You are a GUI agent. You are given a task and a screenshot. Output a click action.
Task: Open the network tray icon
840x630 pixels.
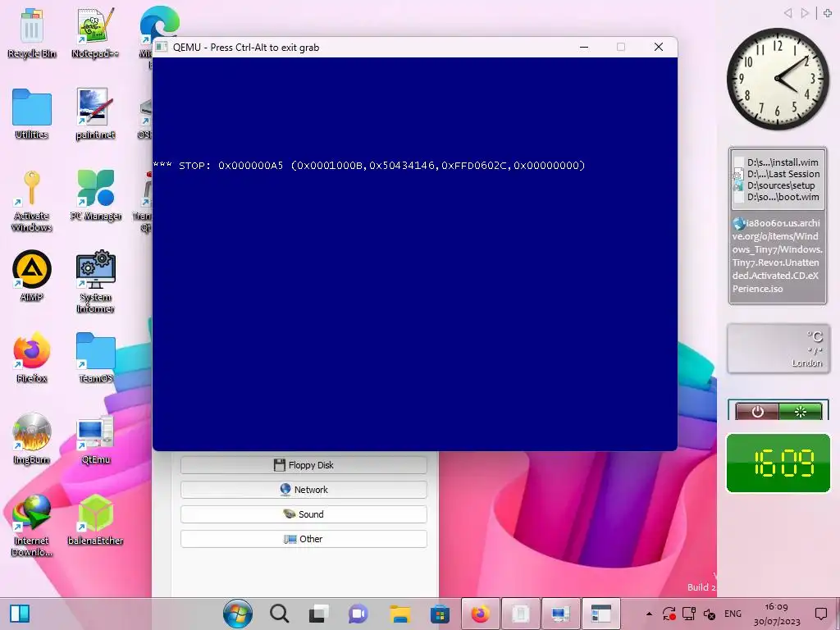point(689,614)
